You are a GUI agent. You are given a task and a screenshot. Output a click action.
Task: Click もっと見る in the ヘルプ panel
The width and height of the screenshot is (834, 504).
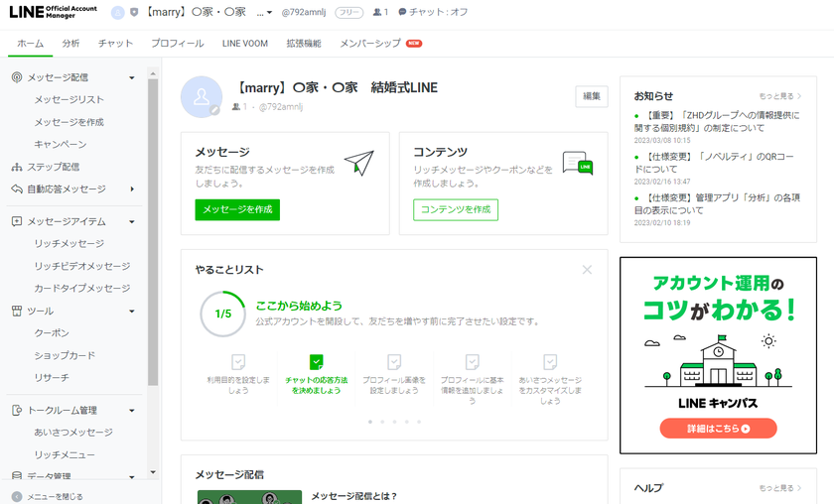[x=779, y=488]
